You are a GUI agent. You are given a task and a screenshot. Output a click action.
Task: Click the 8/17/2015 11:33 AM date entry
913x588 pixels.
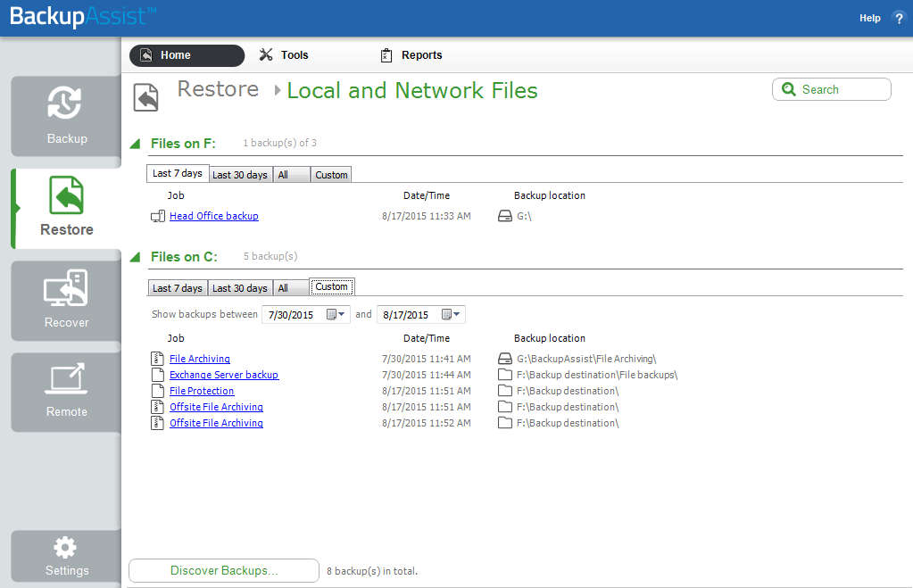coord(427,216)
